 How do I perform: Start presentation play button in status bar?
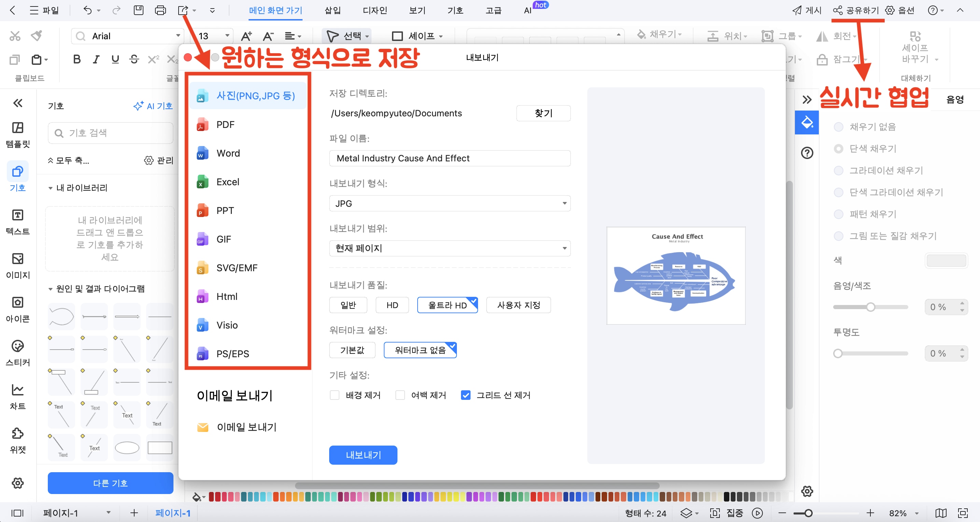point(757,513)
